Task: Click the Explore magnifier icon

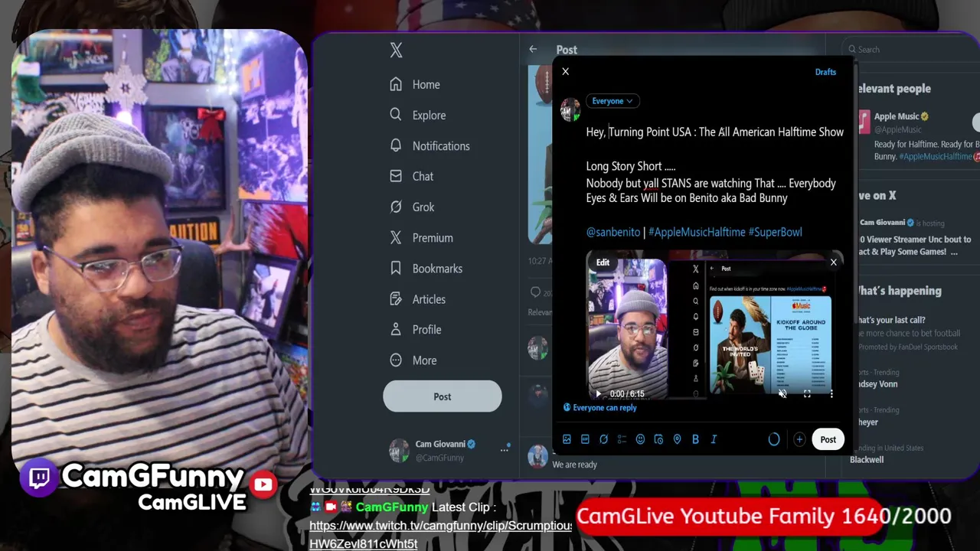Action: (x=396, y=115)
